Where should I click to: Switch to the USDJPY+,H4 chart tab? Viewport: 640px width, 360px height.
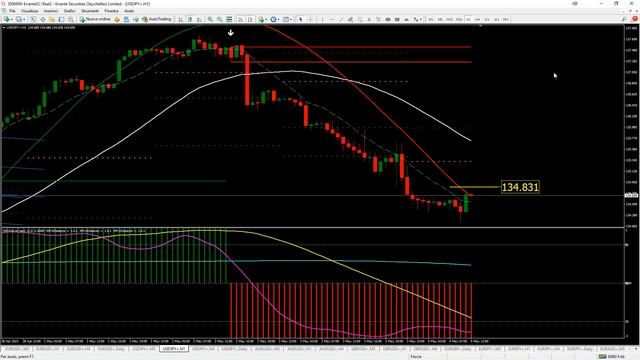point(203,349)
